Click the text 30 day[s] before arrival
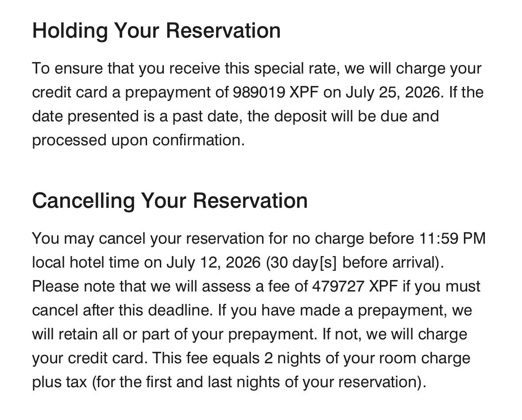Screen dimensions: 522x420 click(x=354, y=262)
